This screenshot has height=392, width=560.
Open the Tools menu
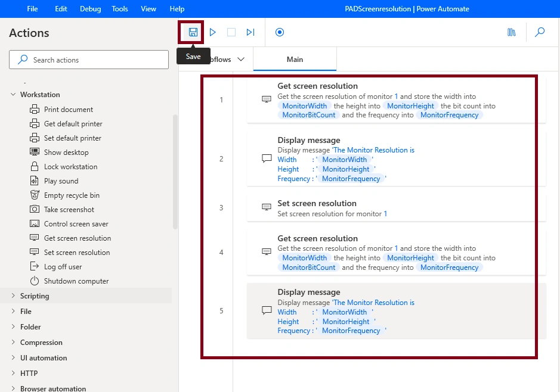[x=120, y=8]
